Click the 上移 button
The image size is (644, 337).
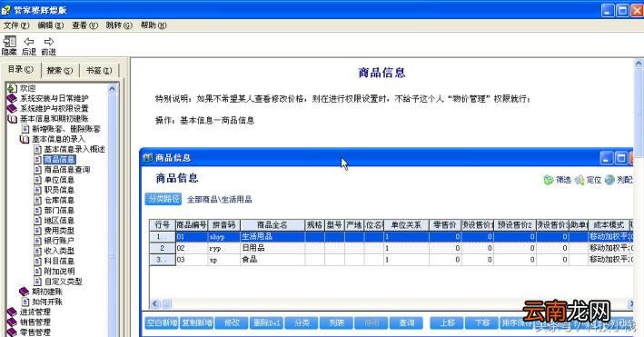click(x=447, y=323)
